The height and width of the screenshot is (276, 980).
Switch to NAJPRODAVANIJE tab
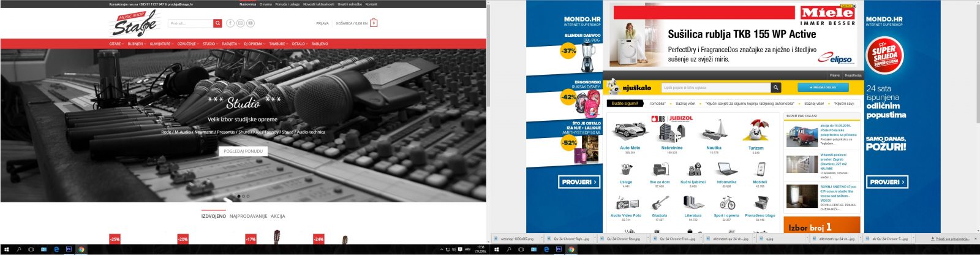(249, 216)
